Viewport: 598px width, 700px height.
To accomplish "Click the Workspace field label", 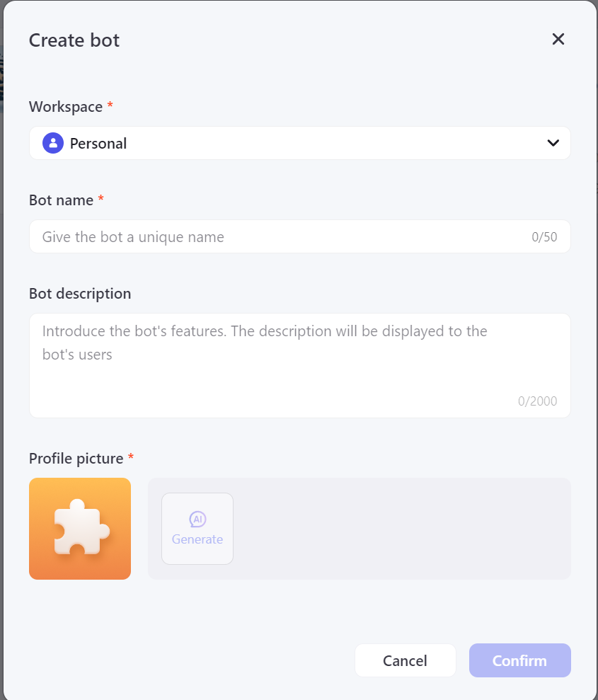I will 65,106.
